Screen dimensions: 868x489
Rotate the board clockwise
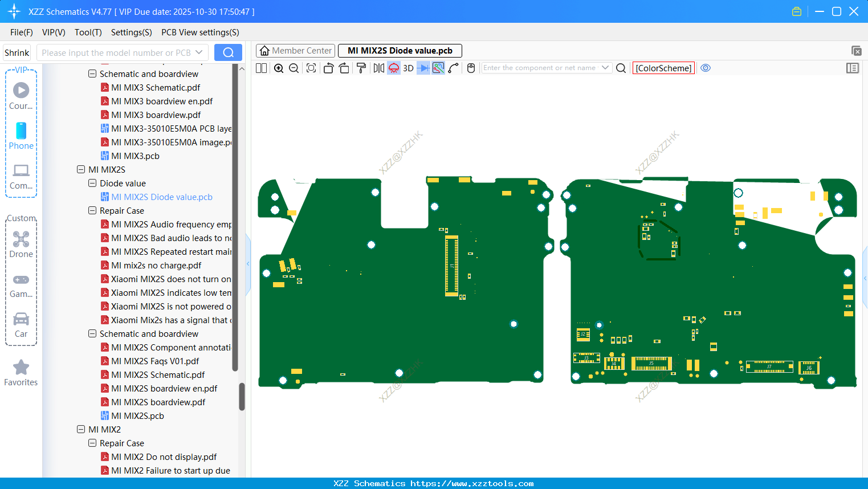pyautogui.click(x=344, y=68)
